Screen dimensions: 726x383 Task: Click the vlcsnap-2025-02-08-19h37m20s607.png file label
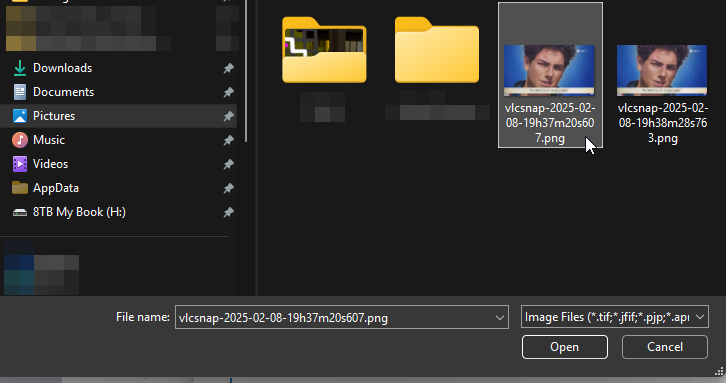click(x=550, y=123)
